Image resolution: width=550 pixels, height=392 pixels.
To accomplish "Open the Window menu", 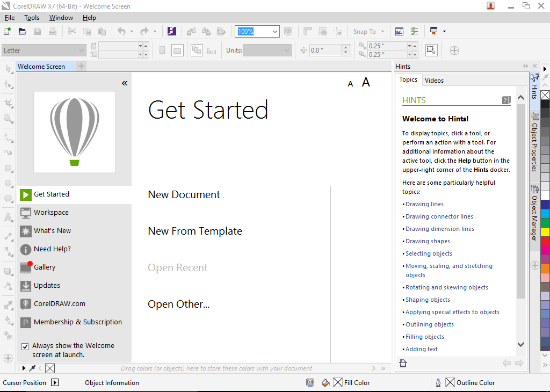I will (61, 18).
